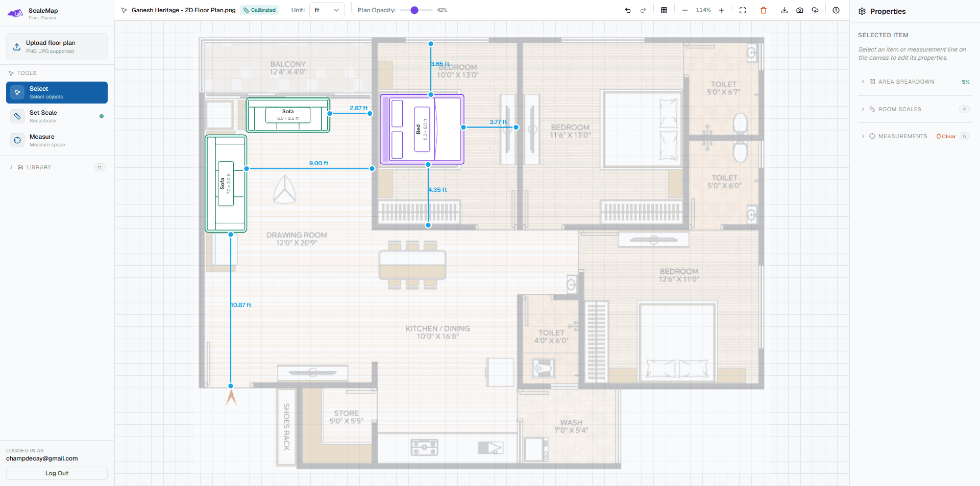Expand the Room Scales section
980x486 pixels.
[915, 109]
